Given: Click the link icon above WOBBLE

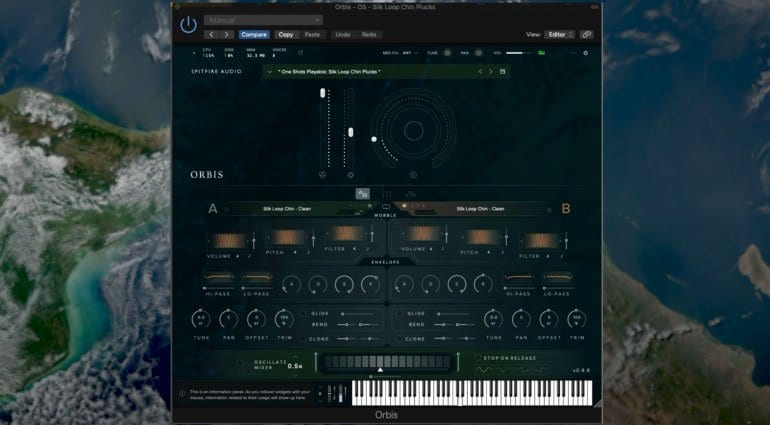Looking at the screenshot, I should pyautogui.click(x=386, y=207).
